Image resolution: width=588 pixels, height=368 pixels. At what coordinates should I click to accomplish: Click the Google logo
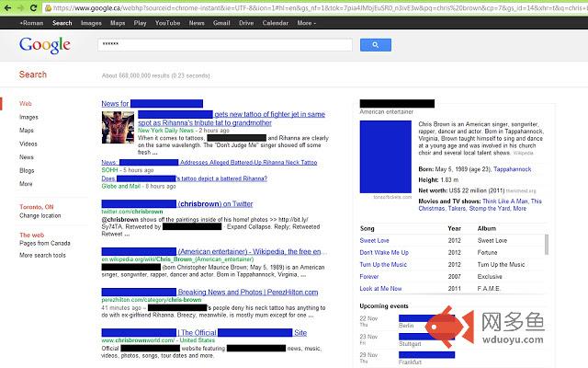[x=45, y=45]
